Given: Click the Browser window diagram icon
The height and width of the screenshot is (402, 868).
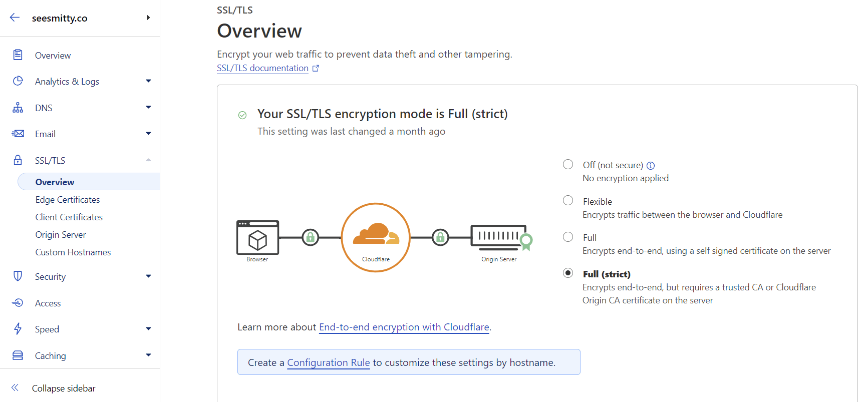Looking at the screenshot, I should (x=257, y=237).
